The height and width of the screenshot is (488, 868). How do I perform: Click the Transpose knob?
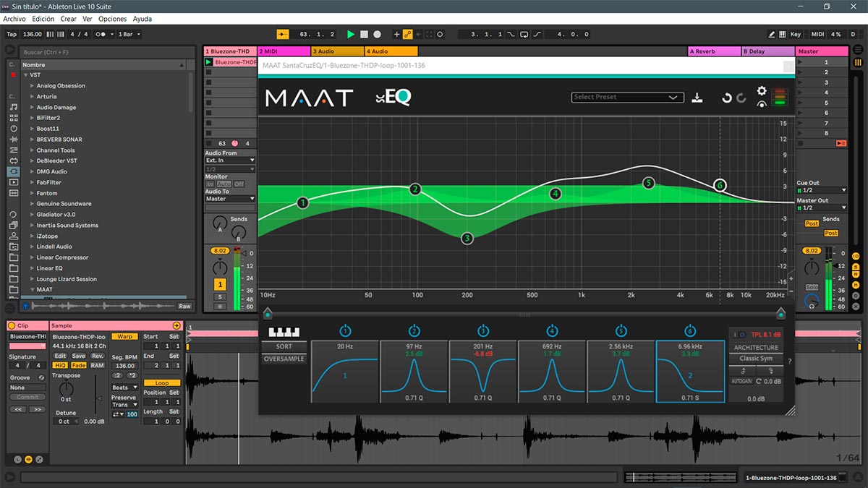tap(66, 388)
